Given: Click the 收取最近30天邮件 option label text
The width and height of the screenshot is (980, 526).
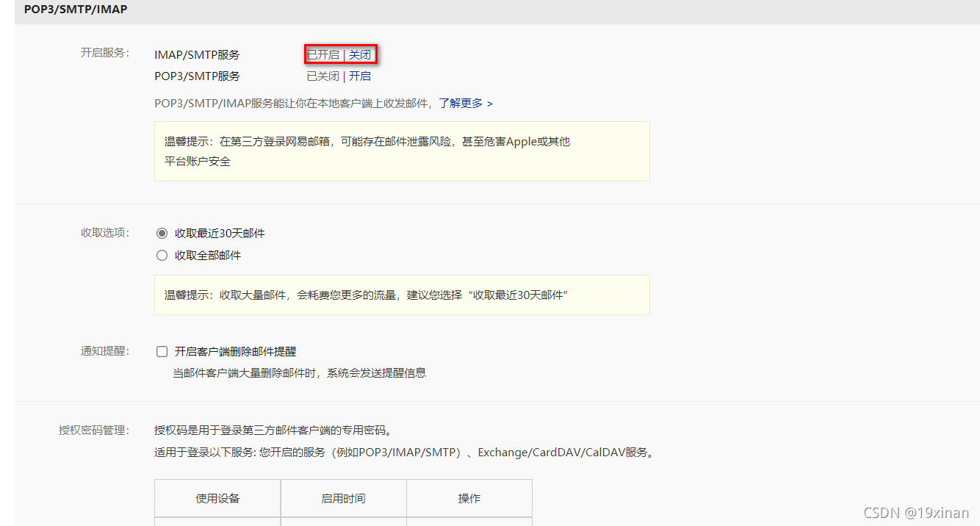Looking at the screenshot, I should tap(220, 234).
